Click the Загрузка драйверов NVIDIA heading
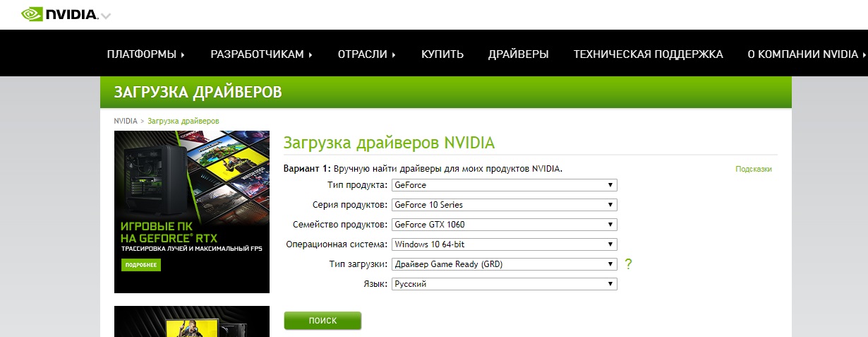This screenshot has width=868, height=337. click(x=389, y=143)
